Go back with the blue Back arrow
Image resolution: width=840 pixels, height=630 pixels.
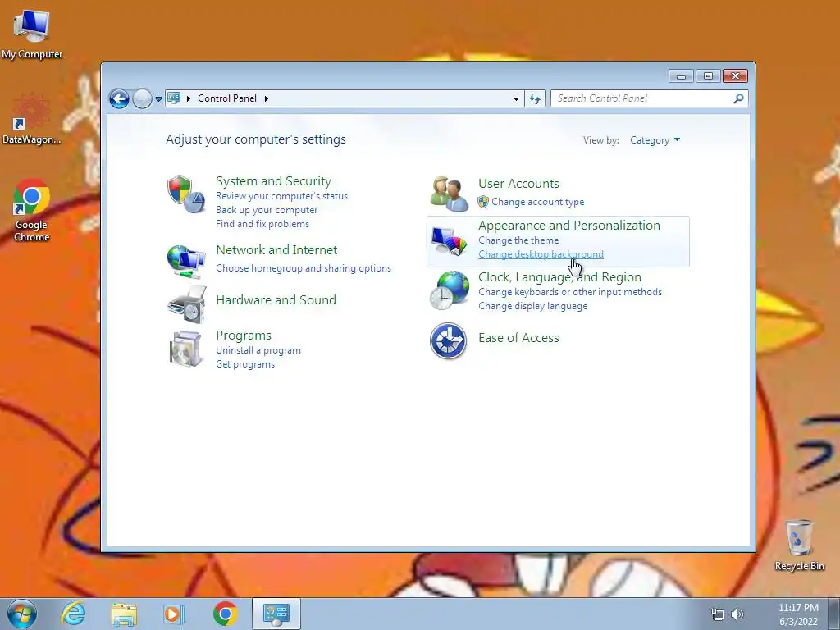point(119,98)
